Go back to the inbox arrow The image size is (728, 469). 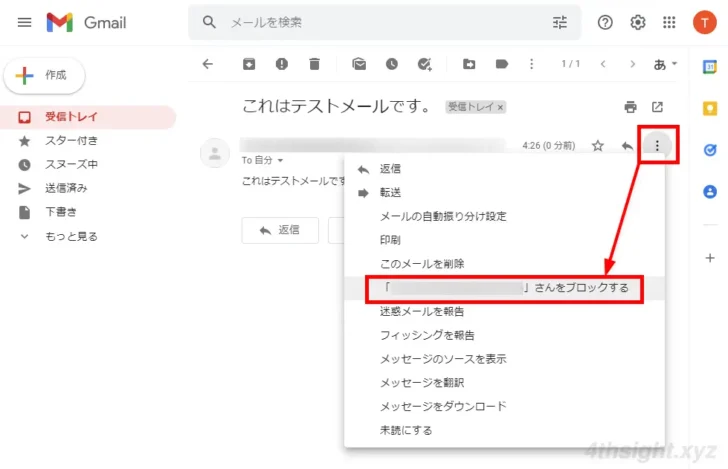pos(208,64)
